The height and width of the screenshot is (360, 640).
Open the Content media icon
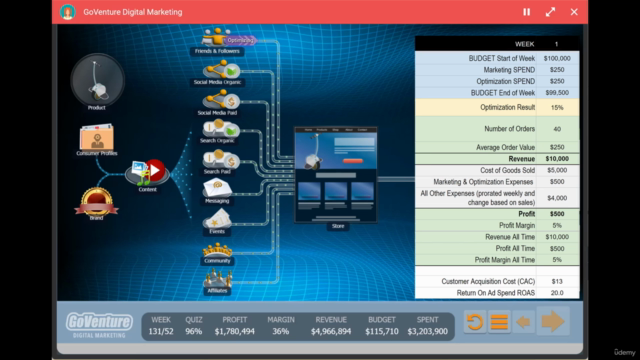[x=147, y=173]
